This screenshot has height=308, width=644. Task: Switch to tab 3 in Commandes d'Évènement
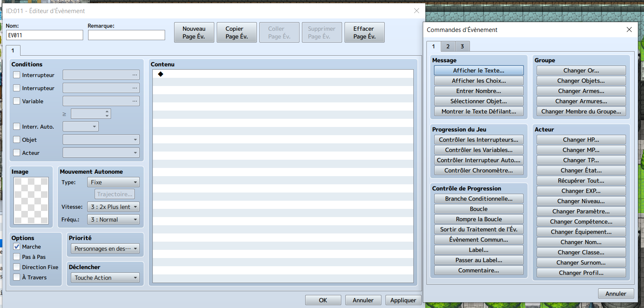pyautogui.click(x=462, y=46)
